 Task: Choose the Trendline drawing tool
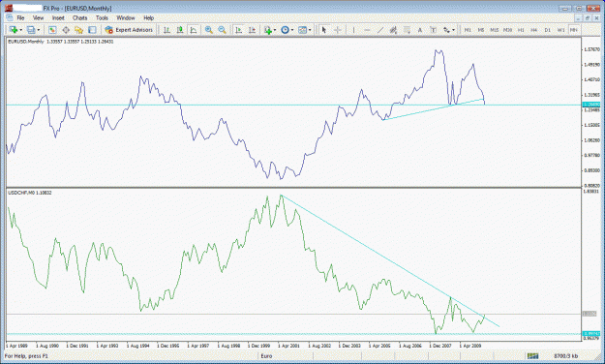[x=380, y=30]
